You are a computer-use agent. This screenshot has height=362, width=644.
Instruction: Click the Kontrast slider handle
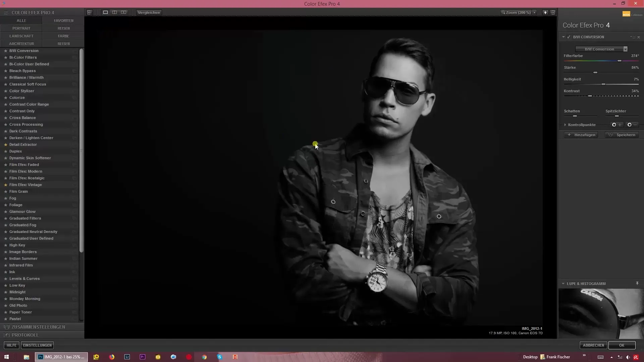590,96
